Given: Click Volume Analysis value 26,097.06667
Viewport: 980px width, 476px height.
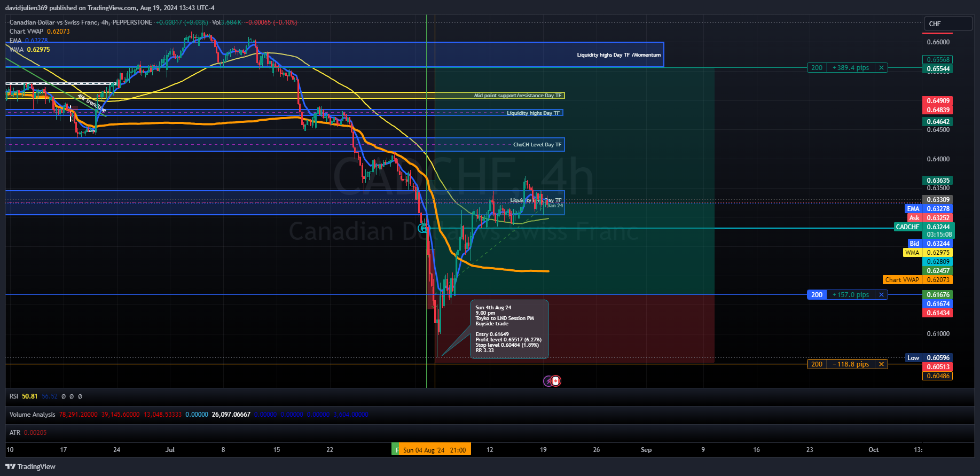Looking at the screenshot, I should click(231, 415).
